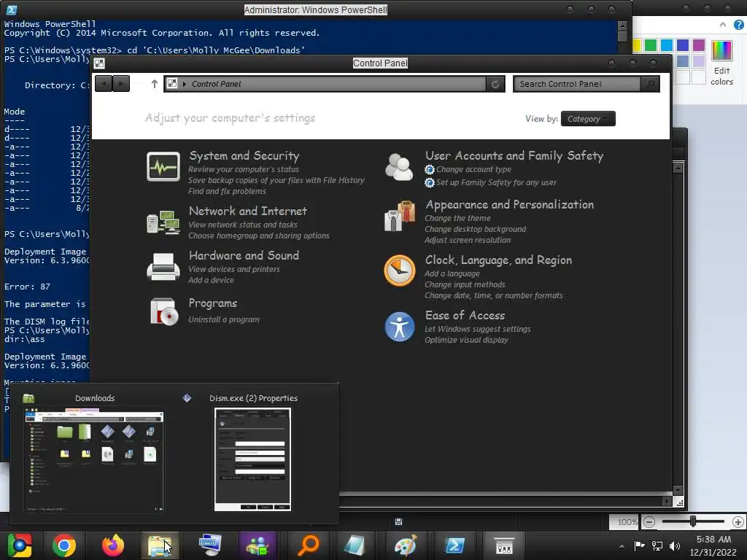
Task: Open Hardware and Sound link
Action: 244,255
